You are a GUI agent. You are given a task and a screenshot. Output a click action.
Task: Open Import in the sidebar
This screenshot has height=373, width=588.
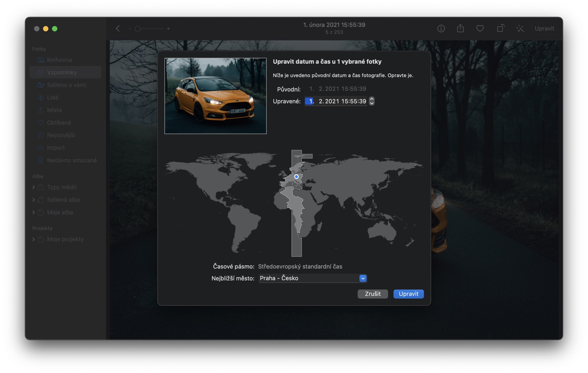(x=56, y=148)
